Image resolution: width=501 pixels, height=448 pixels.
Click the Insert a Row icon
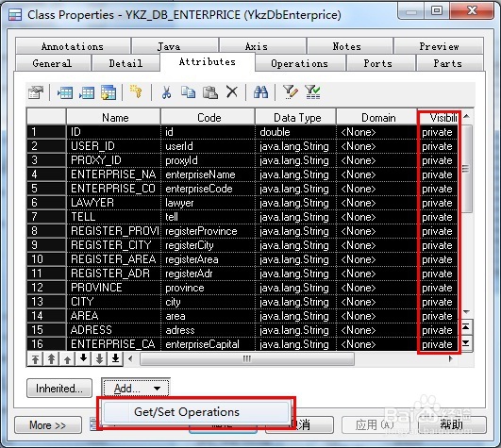coord(65,92)
